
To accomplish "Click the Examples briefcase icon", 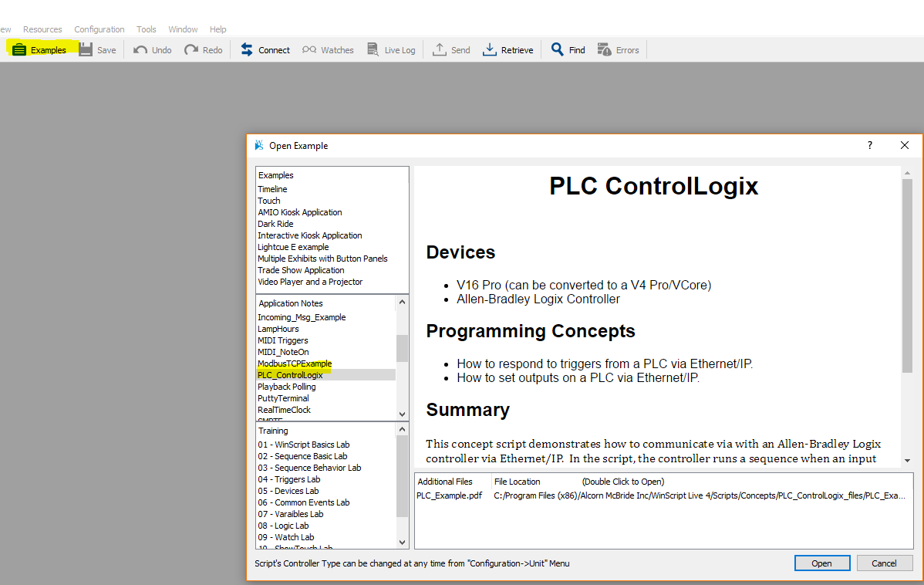I will coord(19,50).
